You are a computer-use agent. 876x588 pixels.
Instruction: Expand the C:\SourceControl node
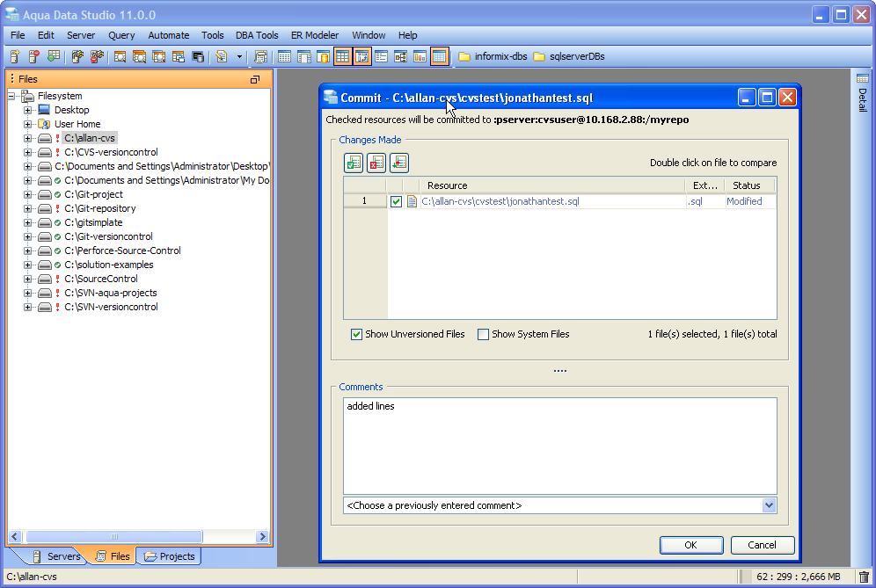[x=27, y=279]
